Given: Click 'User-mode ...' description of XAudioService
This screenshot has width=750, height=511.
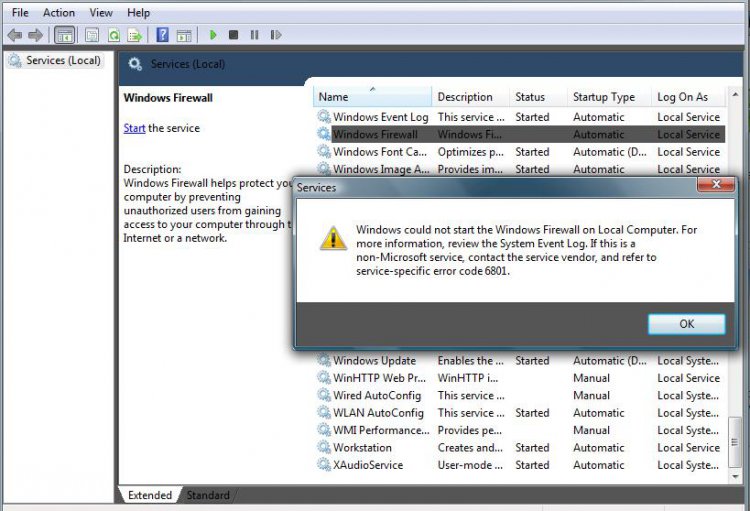Looking at the screenshot, I should [x=470, y=465].
